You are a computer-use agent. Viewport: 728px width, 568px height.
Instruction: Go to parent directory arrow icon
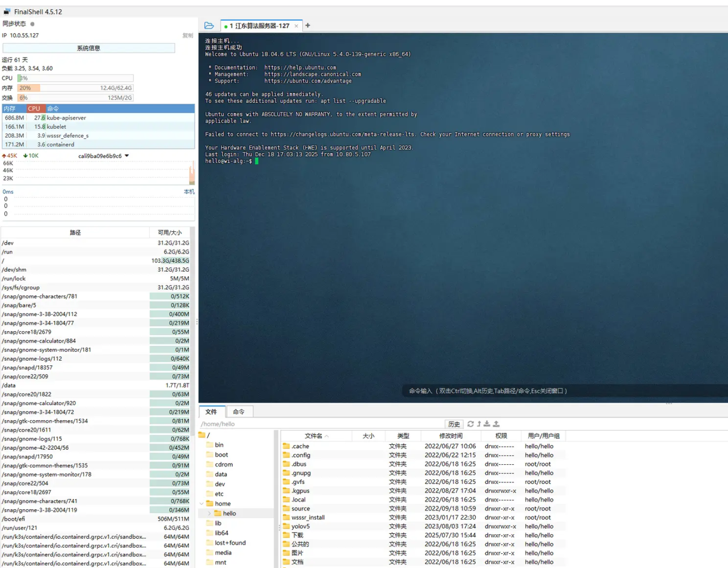tap(479, 424)
